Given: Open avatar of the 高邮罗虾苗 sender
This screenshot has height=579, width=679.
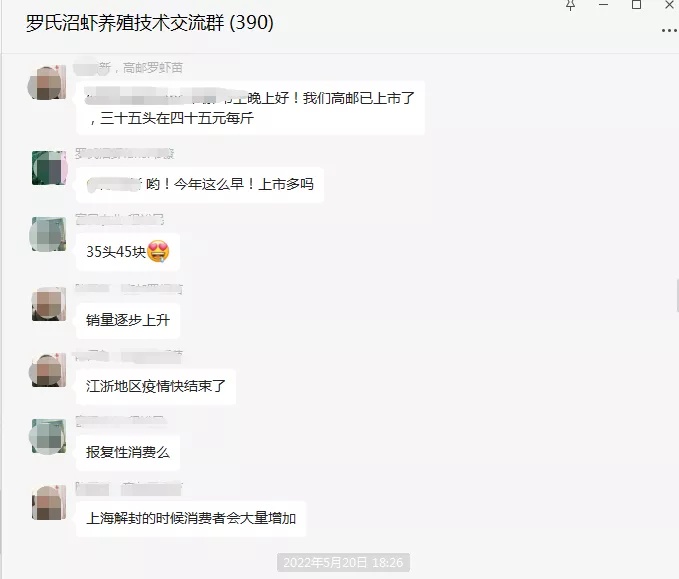Looking at the screenshot, I should click(47, 82).
